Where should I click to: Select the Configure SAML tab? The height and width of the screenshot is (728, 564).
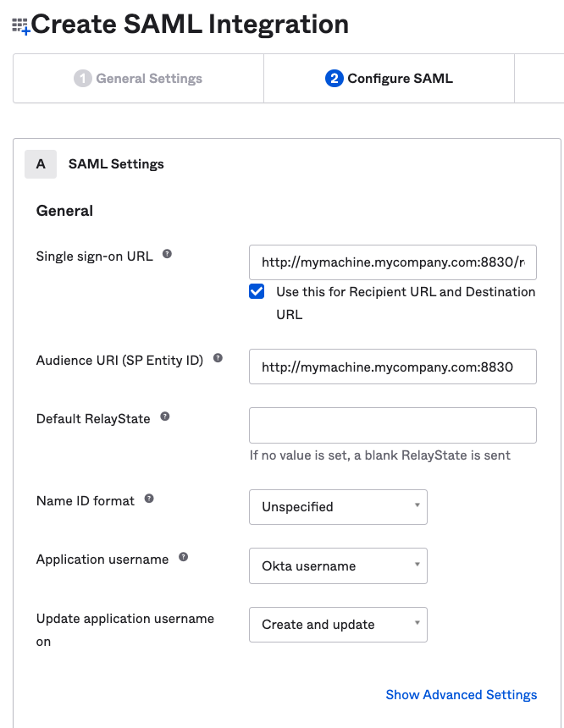[390, 79]
